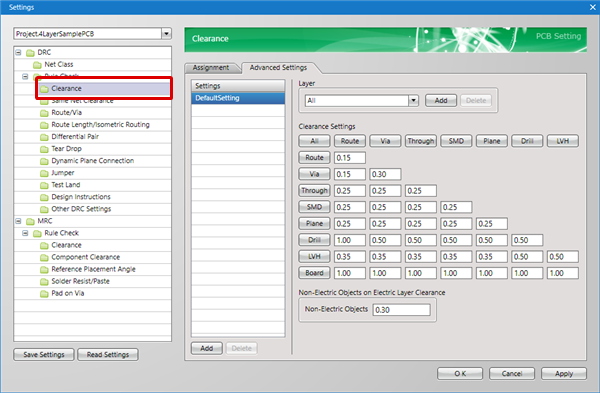This screenshot has height=393, width=600.
Task: Select Dynamic Plane Connection item
Action: pyautogui.click(x=93, y=161)
